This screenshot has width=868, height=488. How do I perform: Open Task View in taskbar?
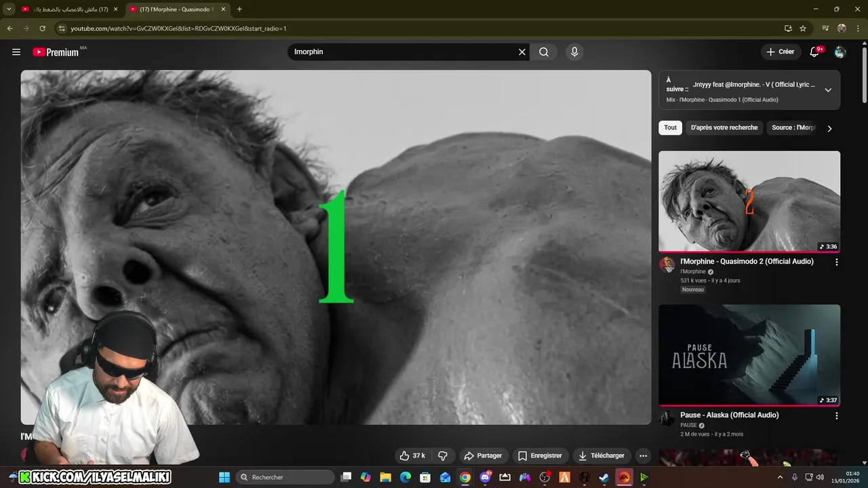346,477
